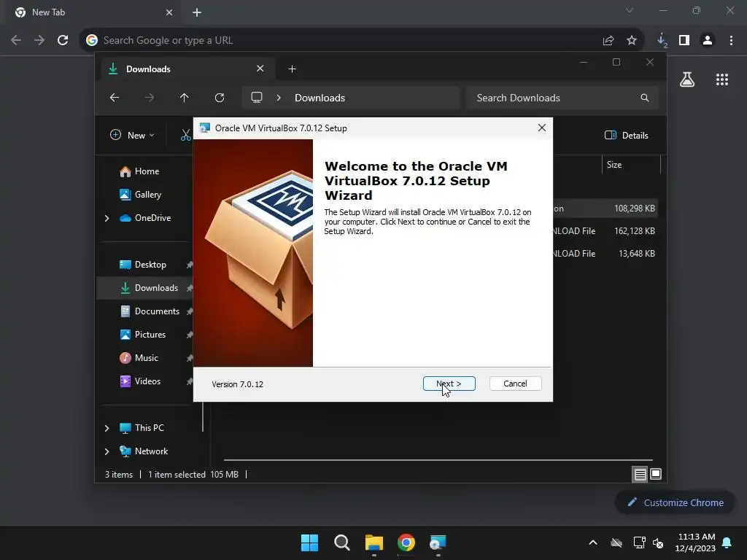This screenshot has height=560, width=747.
Task: Open the notifications bell icon
Action: point(727,542)
